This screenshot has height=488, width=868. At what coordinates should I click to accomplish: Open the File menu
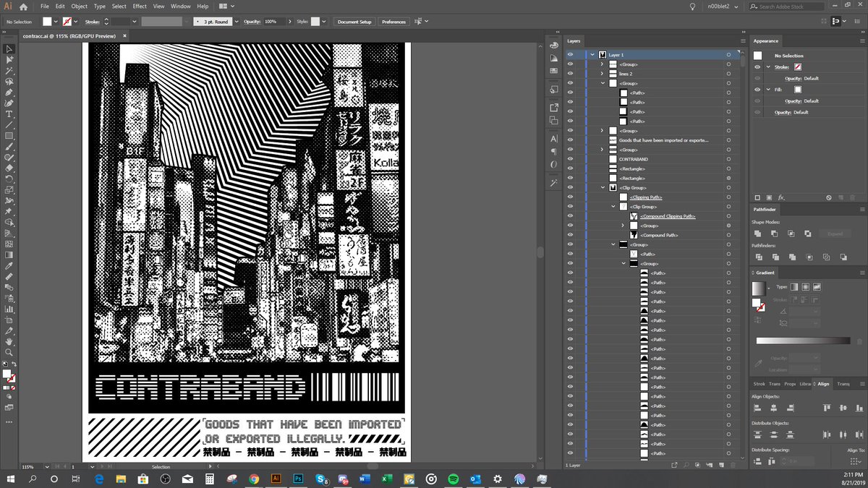(x=45, y=7)
